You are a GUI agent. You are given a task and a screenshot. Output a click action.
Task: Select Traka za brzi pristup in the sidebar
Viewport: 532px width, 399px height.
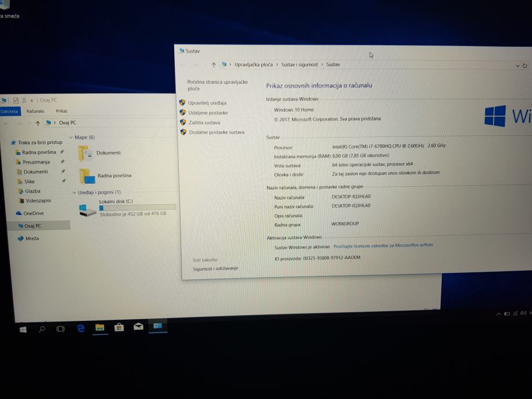(x=36, y=142)
